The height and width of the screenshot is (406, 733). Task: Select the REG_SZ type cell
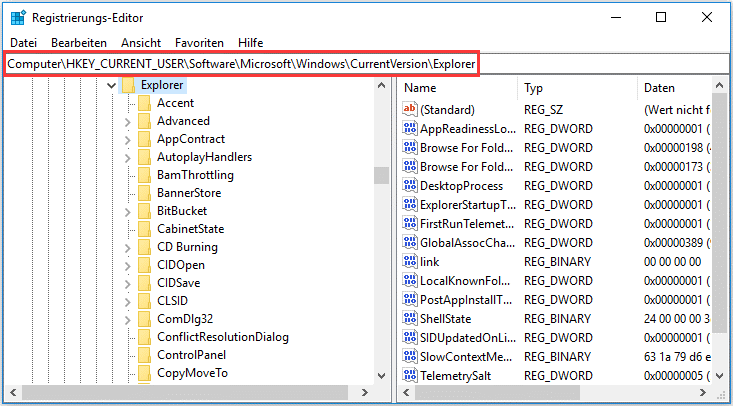(544, 110)
